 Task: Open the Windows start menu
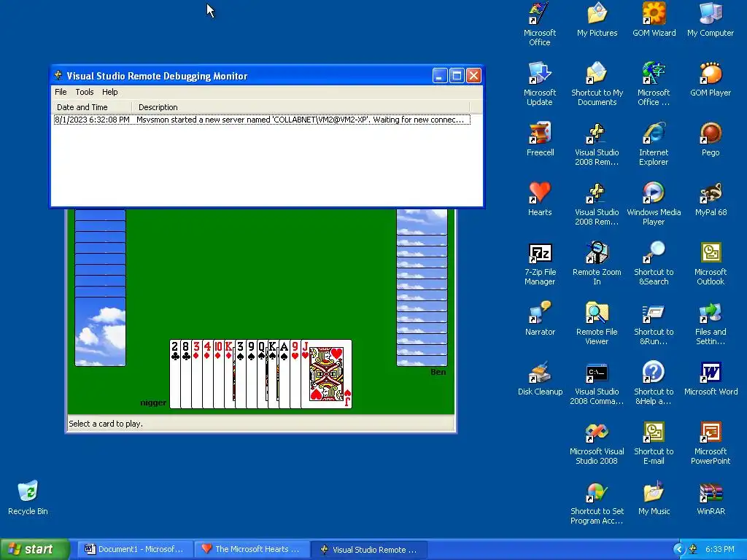[35, 549]
